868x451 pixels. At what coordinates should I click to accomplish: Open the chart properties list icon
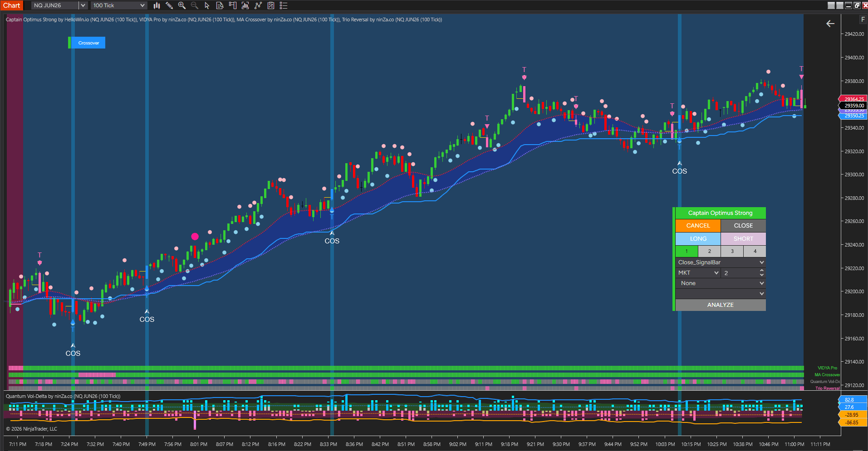284,5
